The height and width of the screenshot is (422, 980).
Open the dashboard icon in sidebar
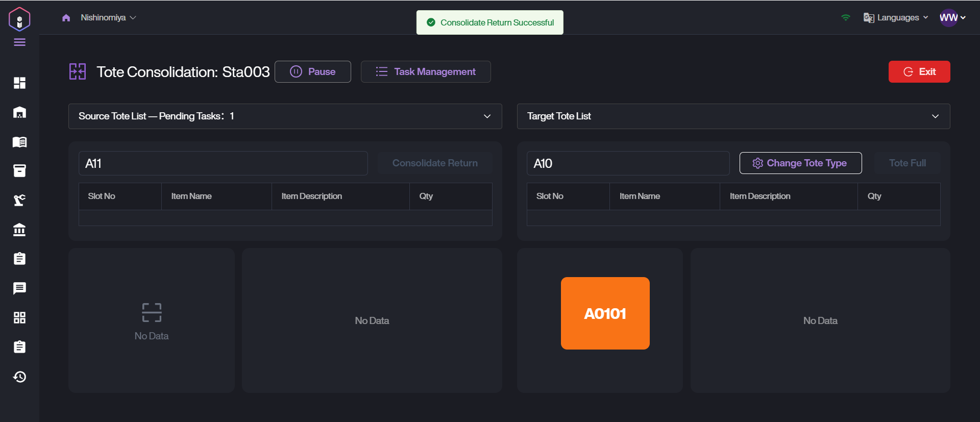(x=19, y=83)
